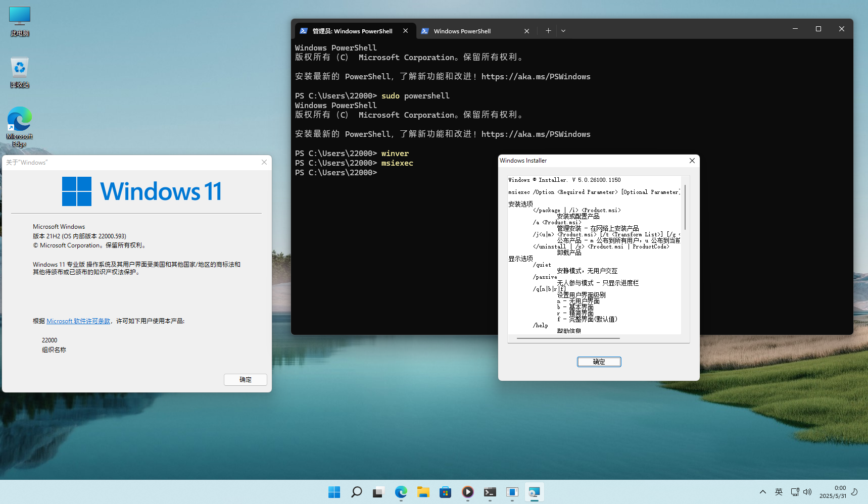
Task: Open Task View from the taskbar
Action: coord(378,492)
